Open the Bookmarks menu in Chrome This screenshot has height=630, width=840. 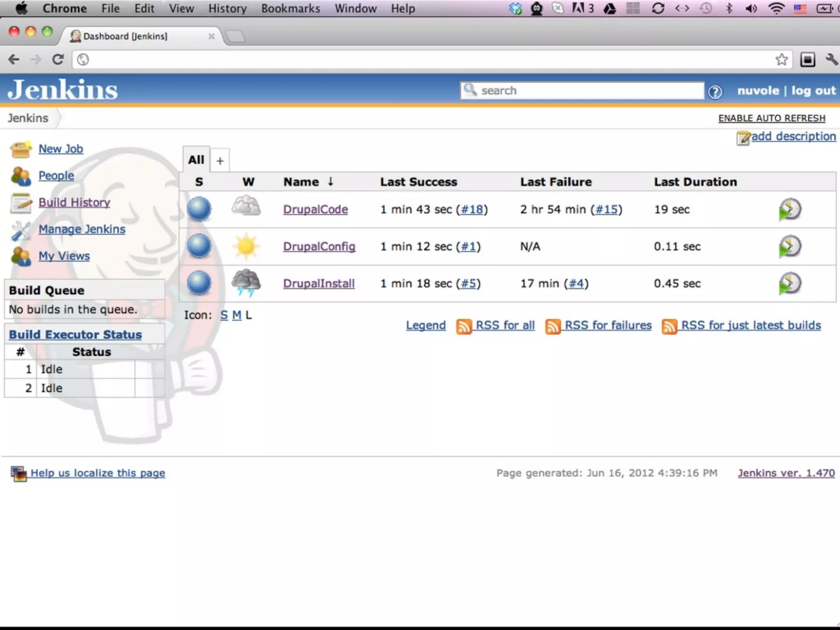pos(290,8)
